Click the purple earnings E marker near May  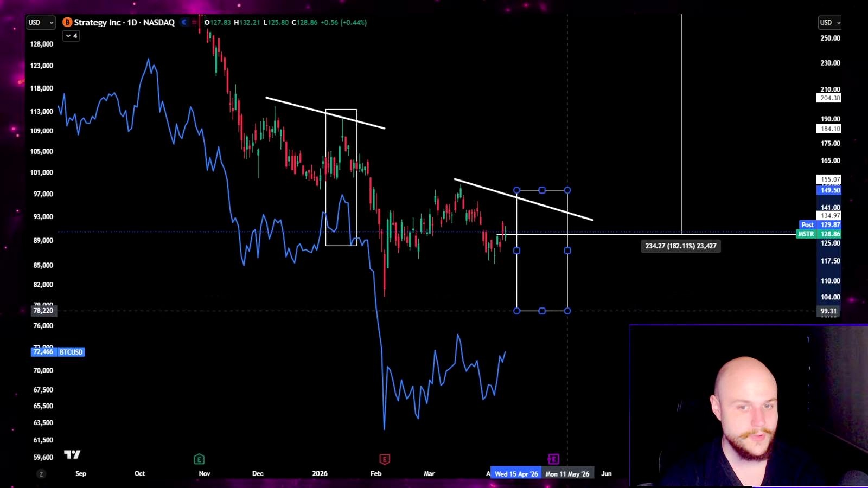pos(553,459)
